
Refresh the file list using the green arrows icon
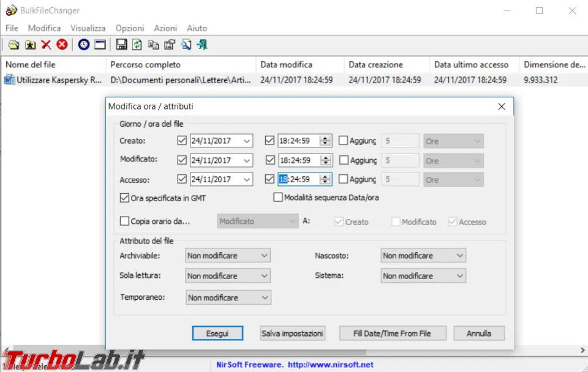137,45
